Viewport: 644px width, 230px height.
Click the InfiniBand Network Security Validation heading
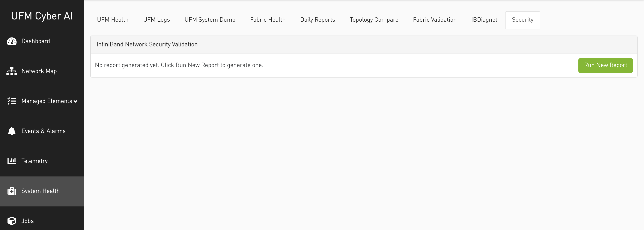click(x=147, y=45)
